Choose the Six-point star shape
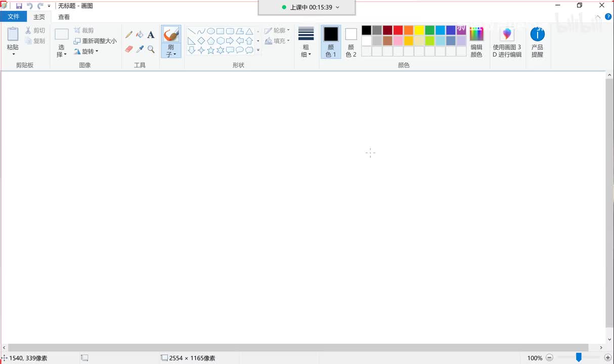This screenshot has height=364, width=614. coord(221,51)
